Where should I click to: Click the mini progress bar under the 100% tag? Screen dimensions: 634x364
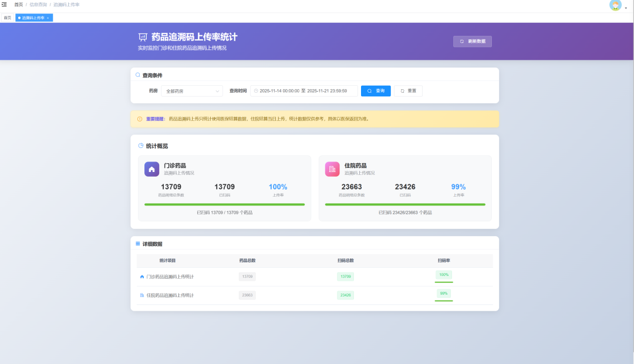click(x=444, y=282)
